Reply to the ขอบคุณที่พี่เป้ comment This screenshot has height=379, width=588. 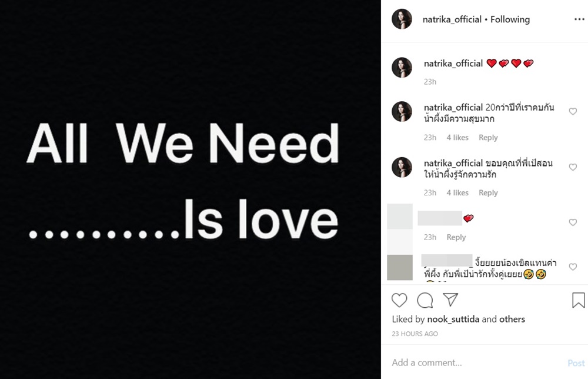point(488,193)
